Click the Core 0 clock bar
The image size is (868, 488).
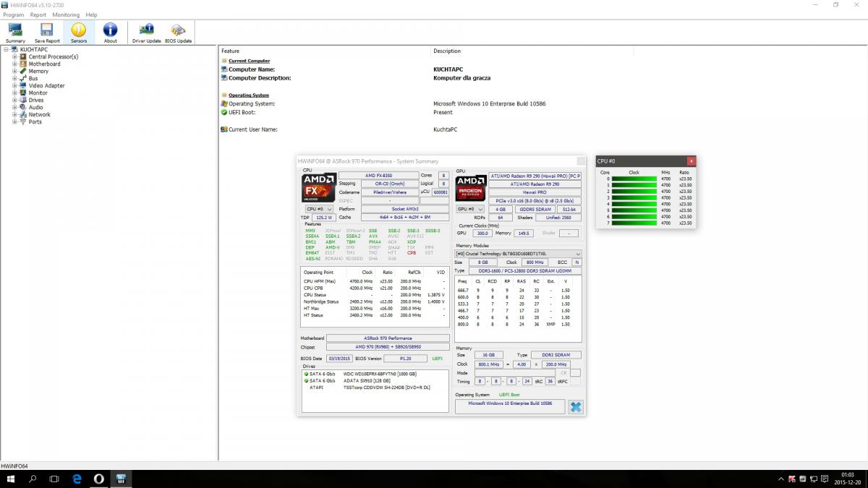(x=634, y=179)
